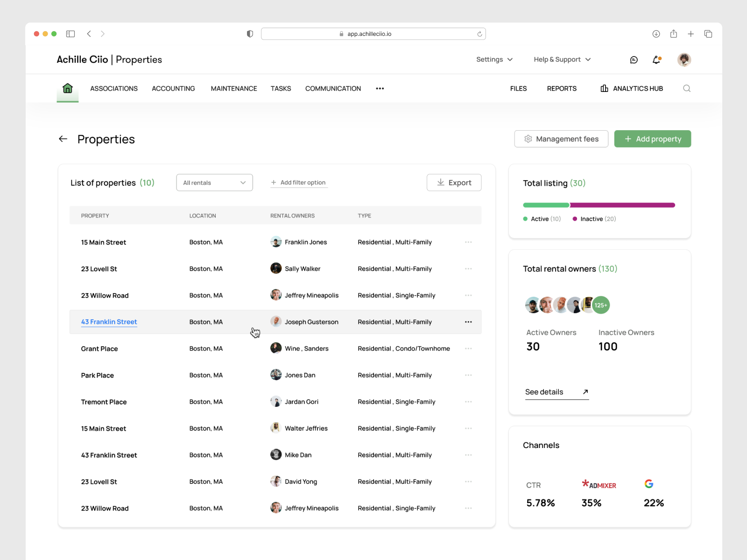Open the COMMUNICATION section

pos(333,88)
